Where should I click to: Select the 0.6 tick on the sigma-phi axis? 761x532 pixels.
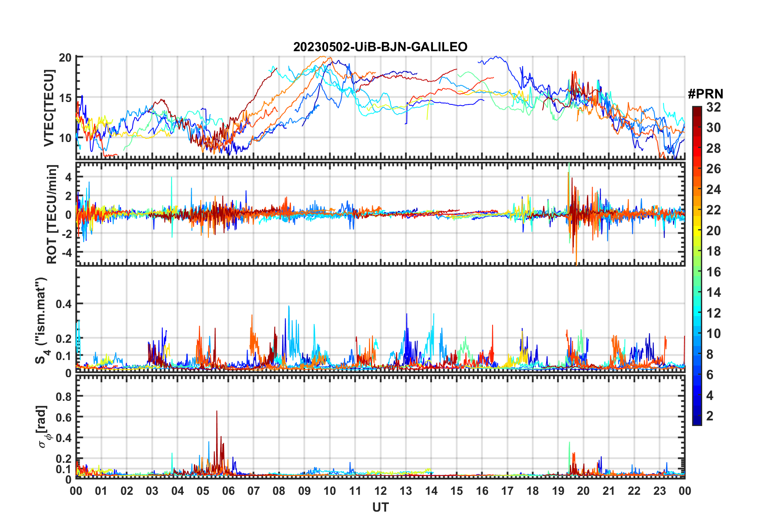64,417
